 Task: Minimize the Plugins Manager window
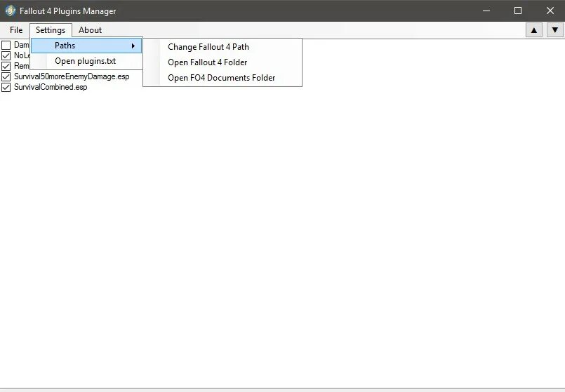486,11
